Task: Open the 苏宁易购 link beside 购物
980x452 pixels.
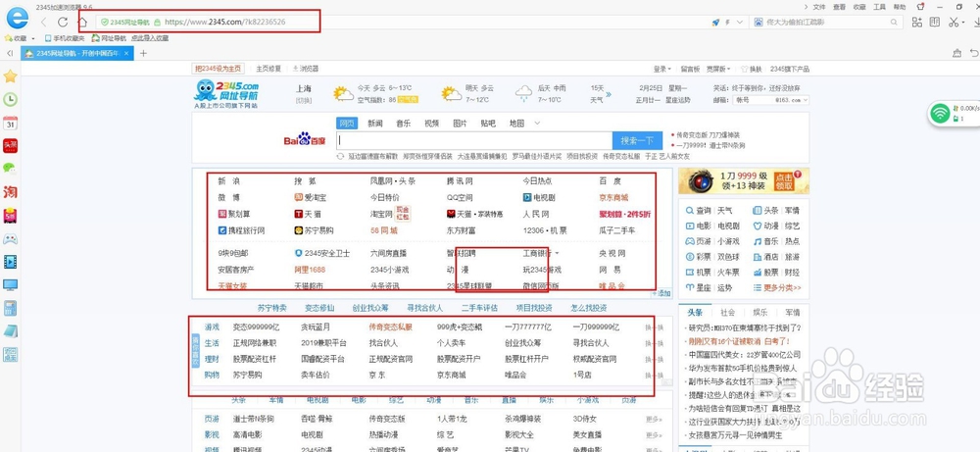Action: point(247,376)
